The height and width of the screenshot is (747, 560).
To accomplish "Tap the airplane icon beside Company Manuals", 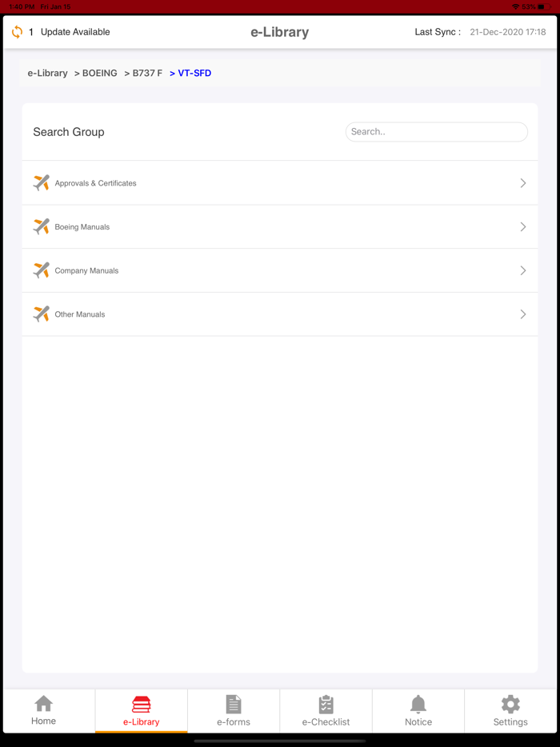I will [41, 270].
